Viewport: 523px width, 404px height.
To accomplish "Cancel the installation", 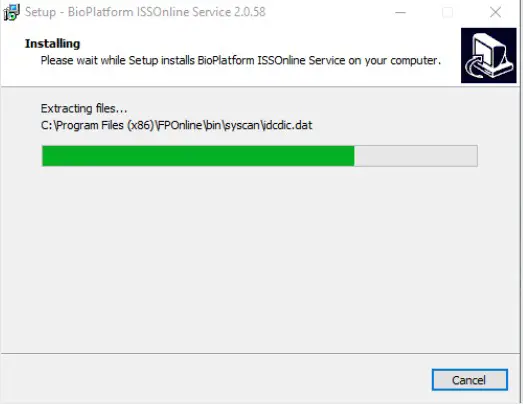I will tap(470, 380).
